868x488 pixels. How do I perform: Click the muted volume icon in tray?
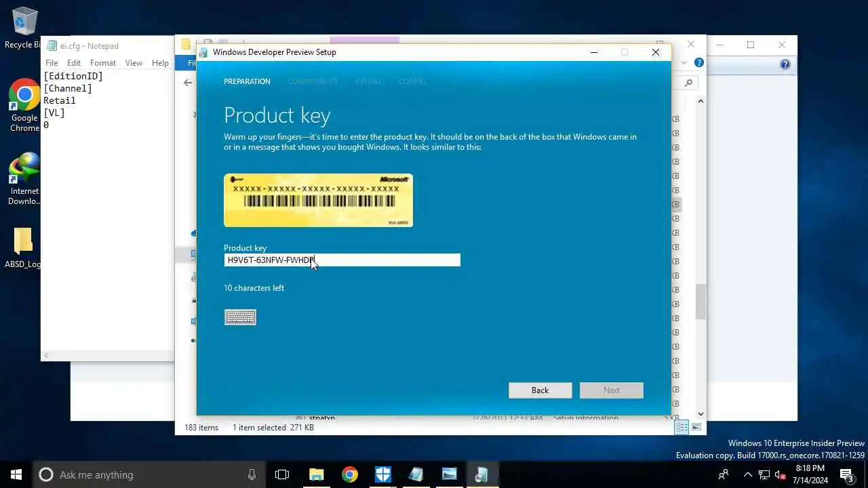click(x=780, y=474)
